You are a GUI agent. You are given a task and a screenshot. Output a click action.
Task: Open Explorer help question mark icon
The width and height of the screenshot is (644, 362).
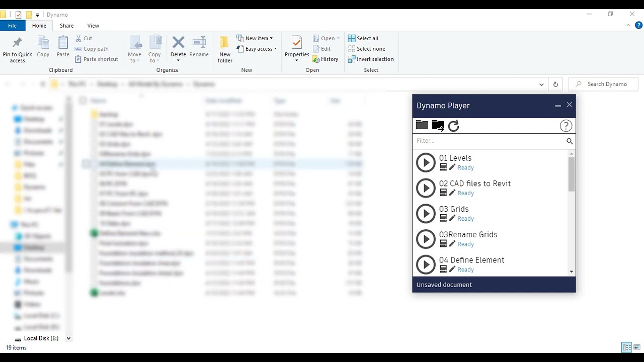(638, 26)
